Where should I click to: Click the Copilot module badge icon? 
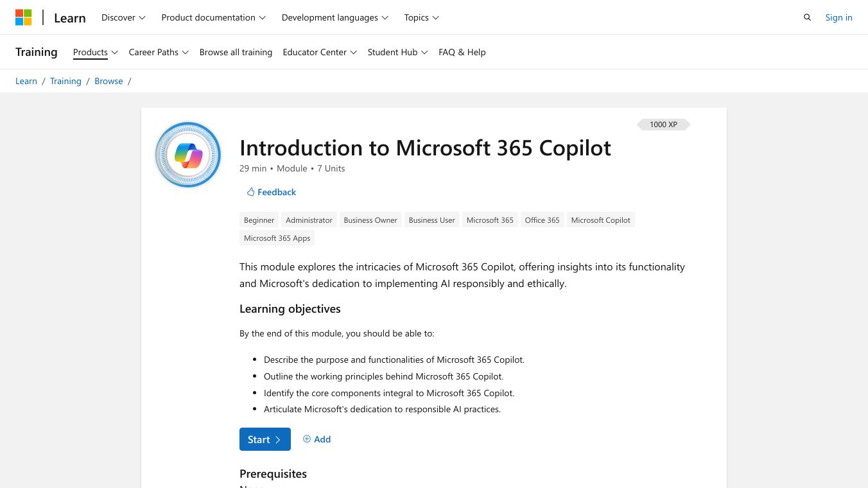coord(188,155)
